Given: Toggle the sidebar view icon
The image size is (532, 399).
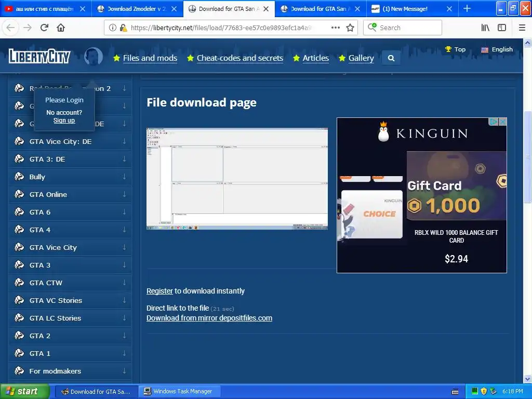Looking at the screenshot, I should click(502, 28).
